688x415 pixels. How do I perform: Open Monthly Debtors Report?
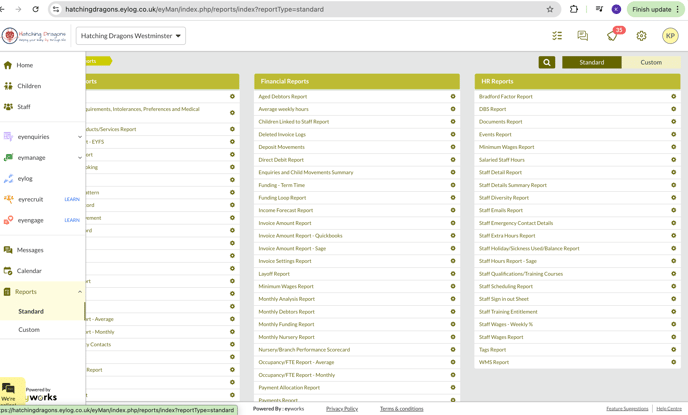tap(287, 312)
